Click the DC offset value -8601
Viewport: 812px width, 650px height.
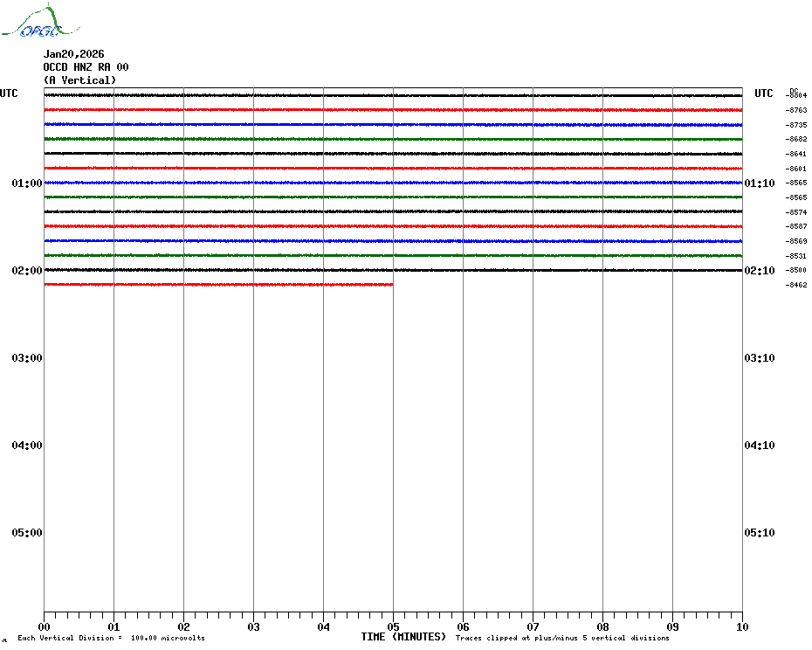(x=796, y=169)
